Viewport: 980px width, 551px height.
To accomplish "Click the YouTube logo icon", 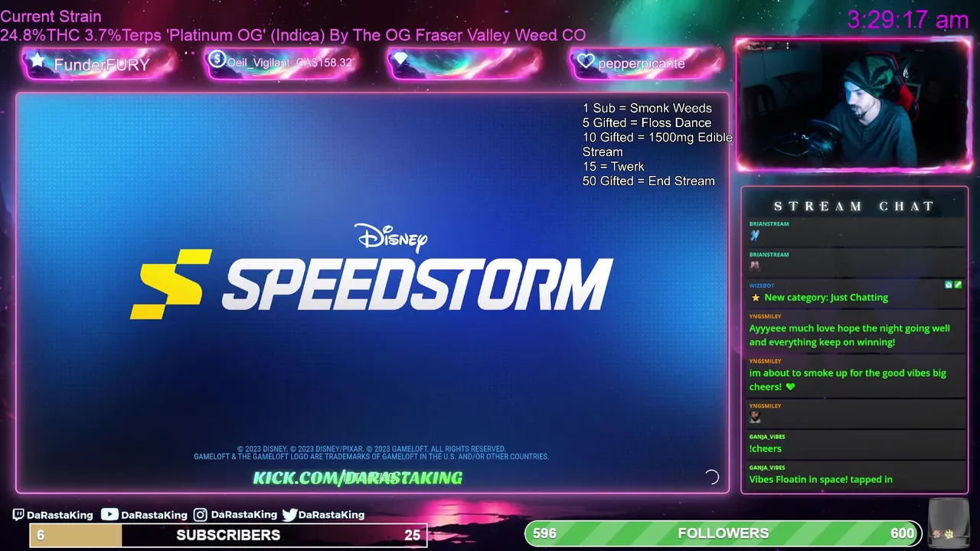I will pyautogui.click(x=109, y=514).
